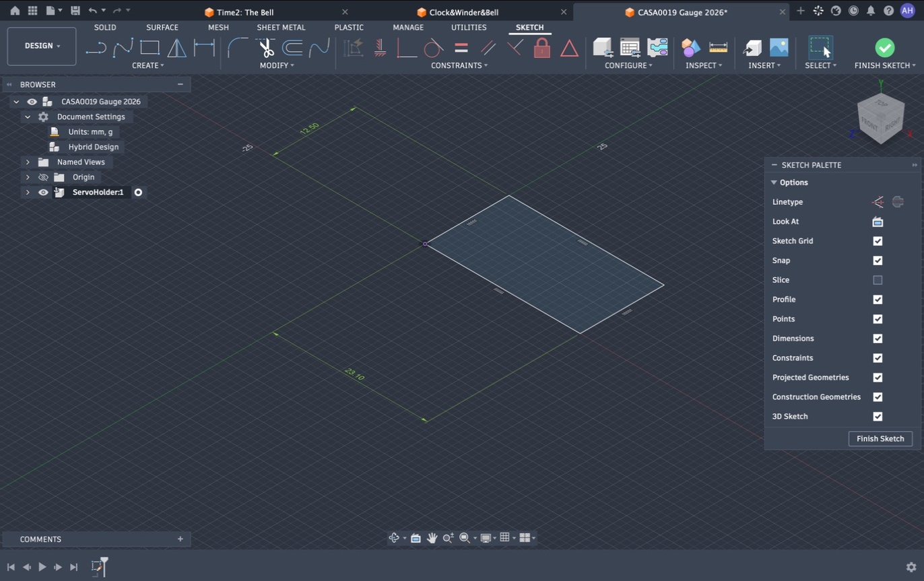Open the CREATE dropdown menu

pos(148,65)
